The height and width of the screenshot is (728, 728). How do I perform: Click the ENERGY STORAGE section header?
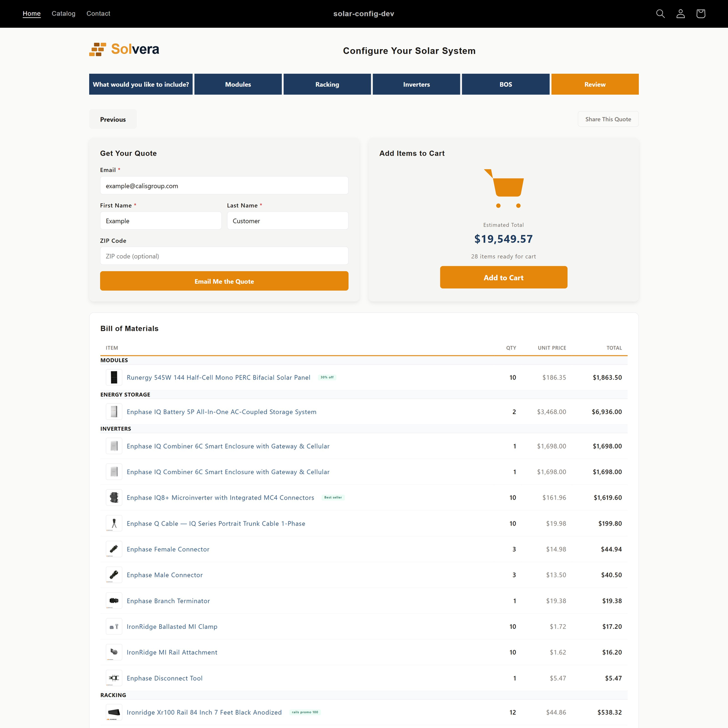(126, 394)
